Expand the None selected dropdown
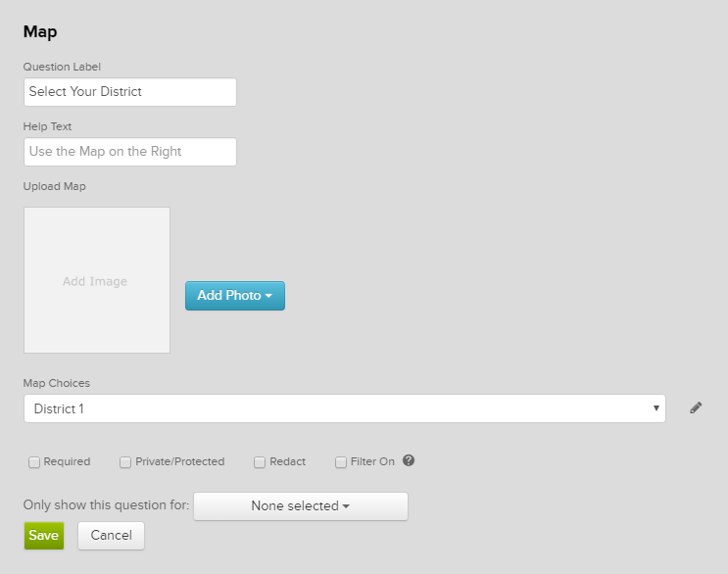This screenshot has width=728, height=574. tap(301, 505)
